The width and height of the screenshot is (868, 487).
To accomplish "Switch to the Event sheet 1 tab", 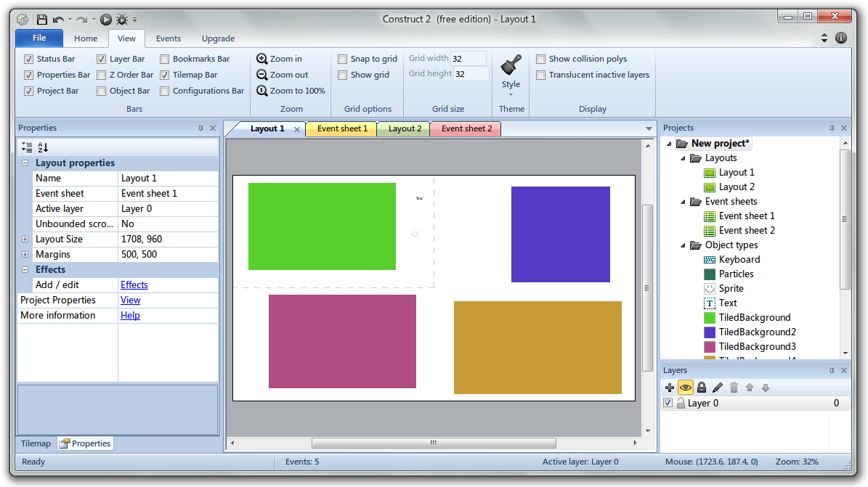I will click(x=341, y=128).
